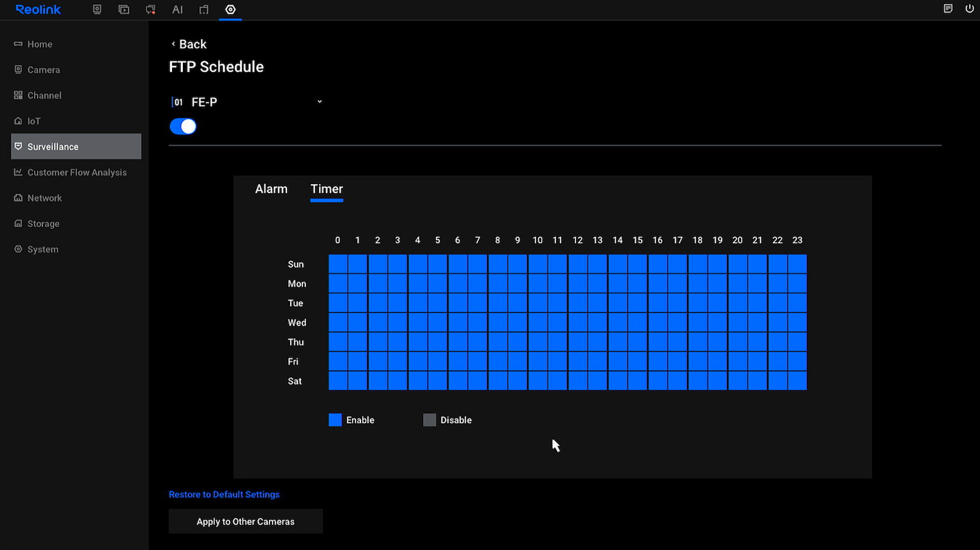
Task: Open the playback icon in top bar
Action: pos(124,9)
